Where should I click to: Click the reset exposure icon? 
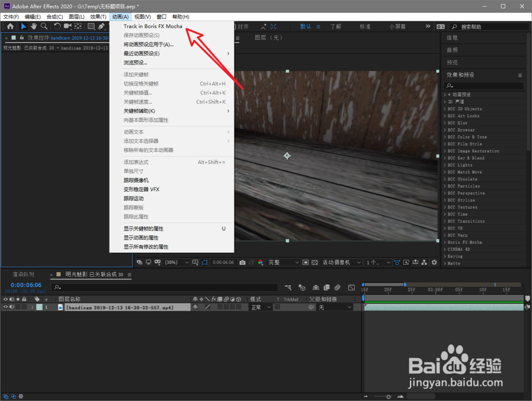tap(434, 263)
